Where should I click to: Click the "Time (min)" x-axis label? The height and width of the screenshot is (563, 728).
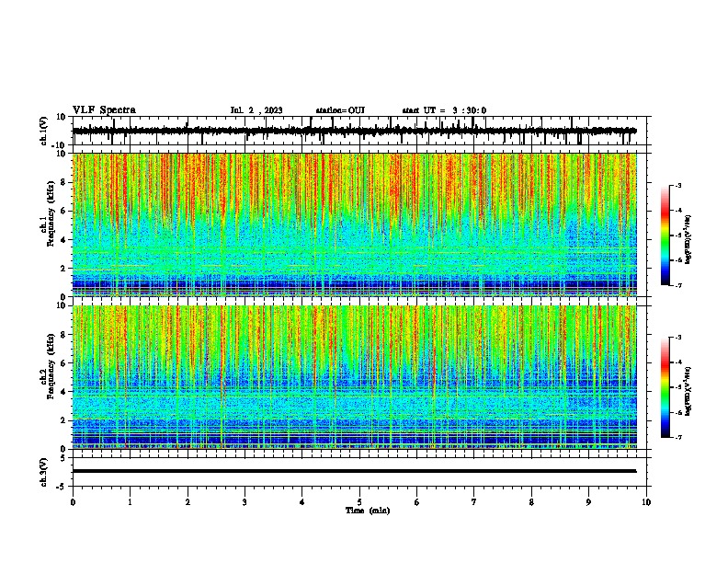point(368,511)
